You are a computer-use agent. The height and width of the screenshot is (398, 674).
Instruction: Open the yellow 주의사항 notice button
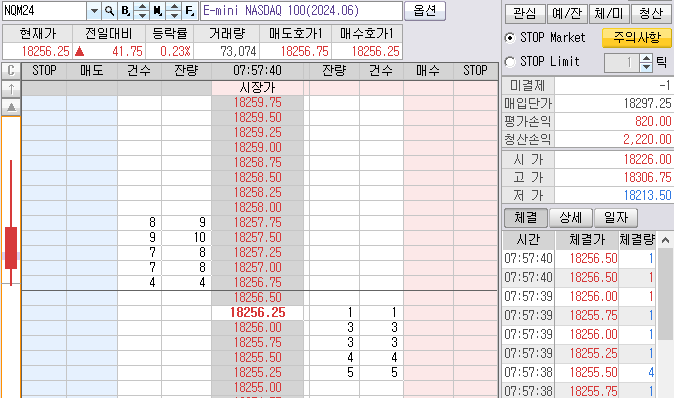pos(637,38)
